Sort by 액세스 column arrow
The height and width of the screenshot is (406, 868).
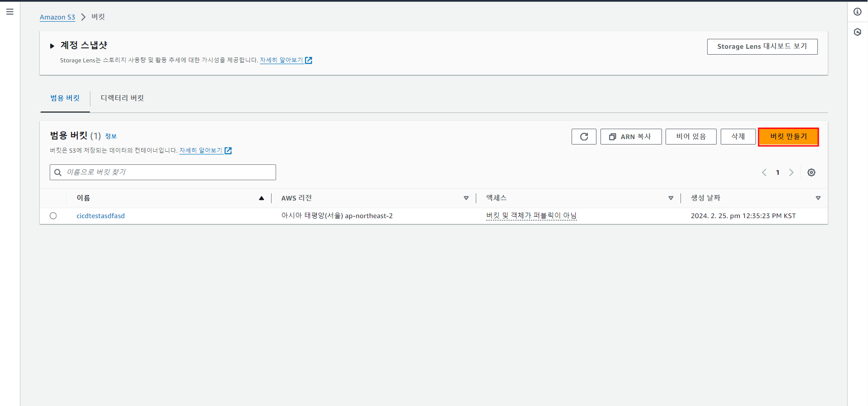point(671,198)
